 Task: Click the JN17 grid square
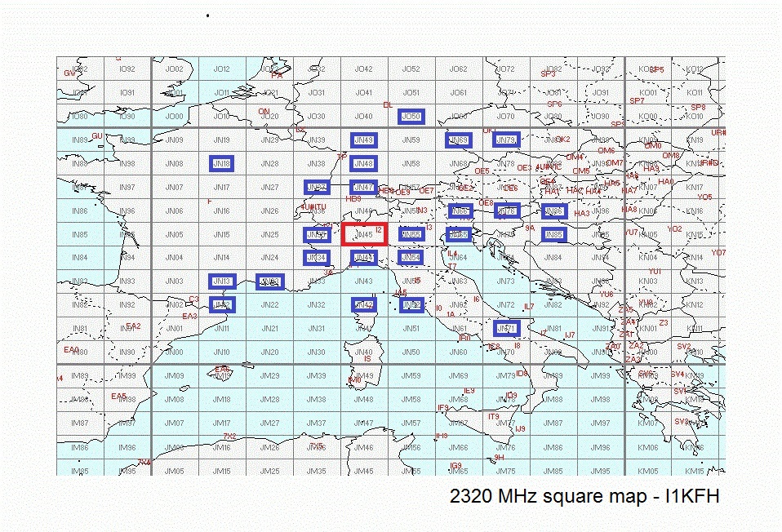click(x=221, y=188)
